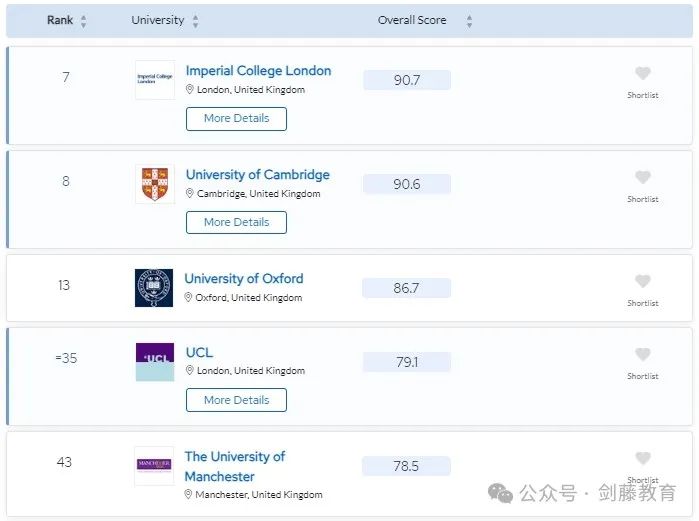Screen dimensions: 699x521
Task: Click the University of Manchester logo
Action: pyautogui.click(x=154, y=465)
